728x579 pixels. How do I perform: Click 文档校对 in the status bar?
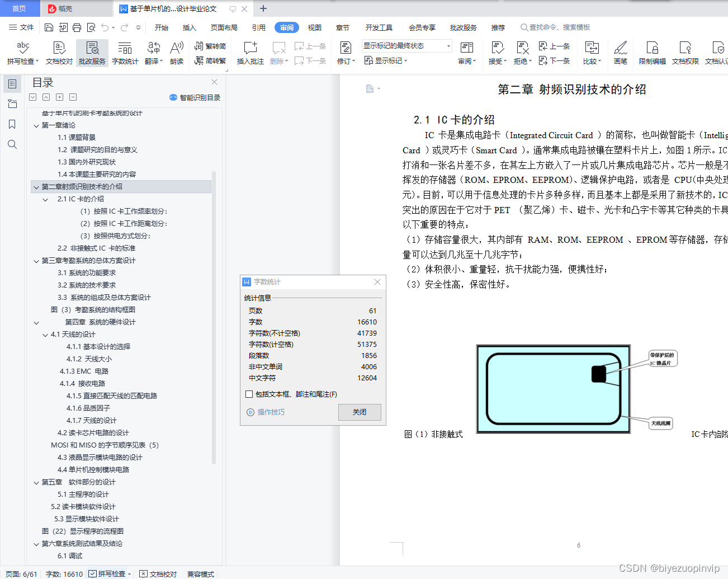[x=158, y=574]
